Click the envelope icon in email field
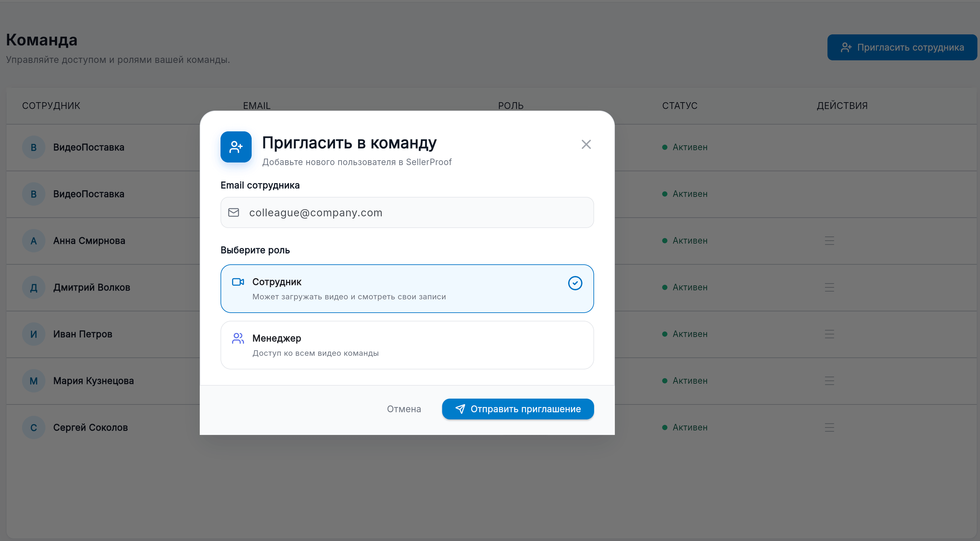980x541 pixels. click(233, 212)
